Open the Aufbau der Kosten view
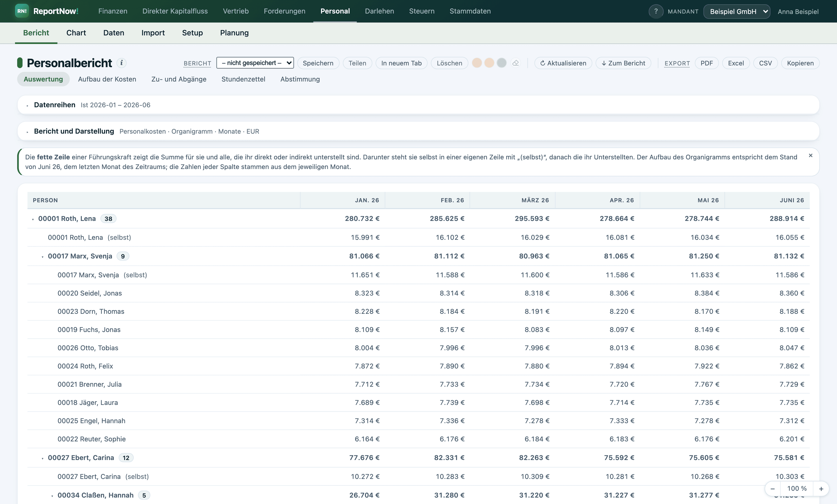Screen dimensions: 837x504 click(107, 79)
